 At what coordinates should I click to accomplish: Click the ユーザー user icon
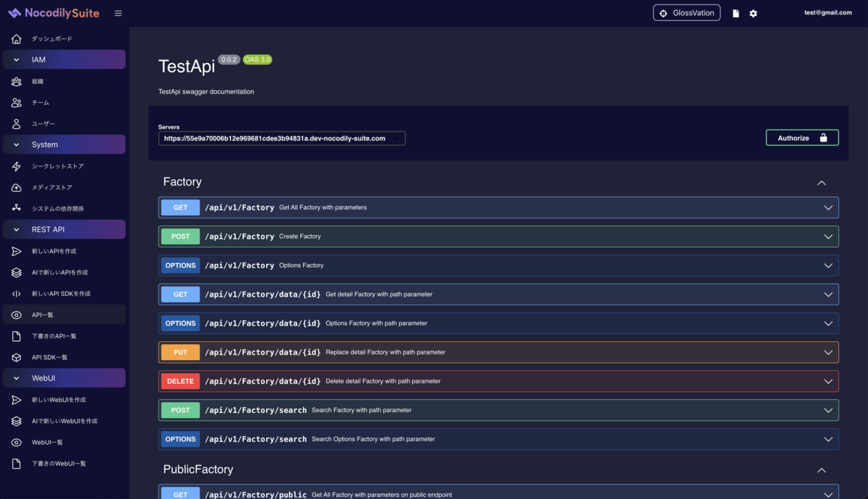click(17, 124)
